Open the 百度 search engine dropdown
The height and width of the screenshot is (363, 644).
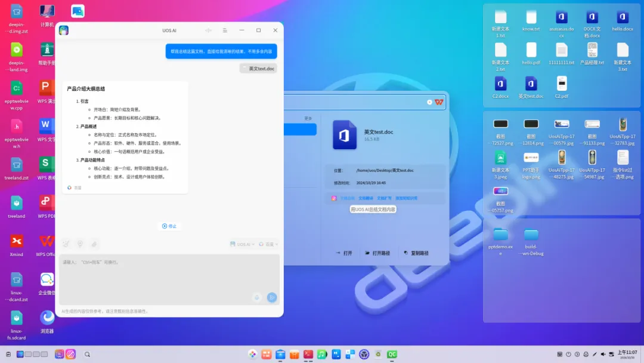coord(270,243)
